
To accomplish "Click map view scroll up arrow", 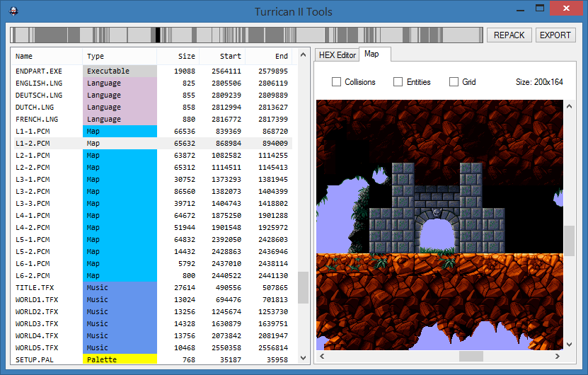I will [570, 107].
